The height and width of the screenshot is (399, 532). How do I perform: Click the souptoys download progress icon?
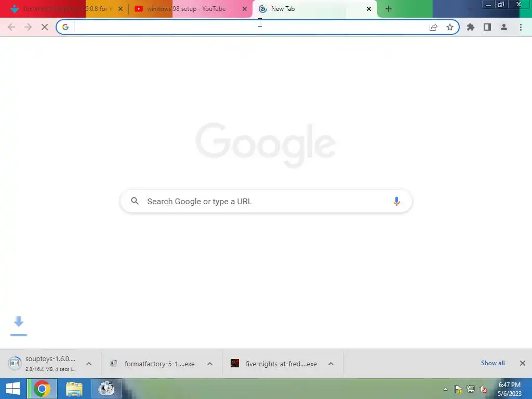pyautogui.click(x=15, y=363)
